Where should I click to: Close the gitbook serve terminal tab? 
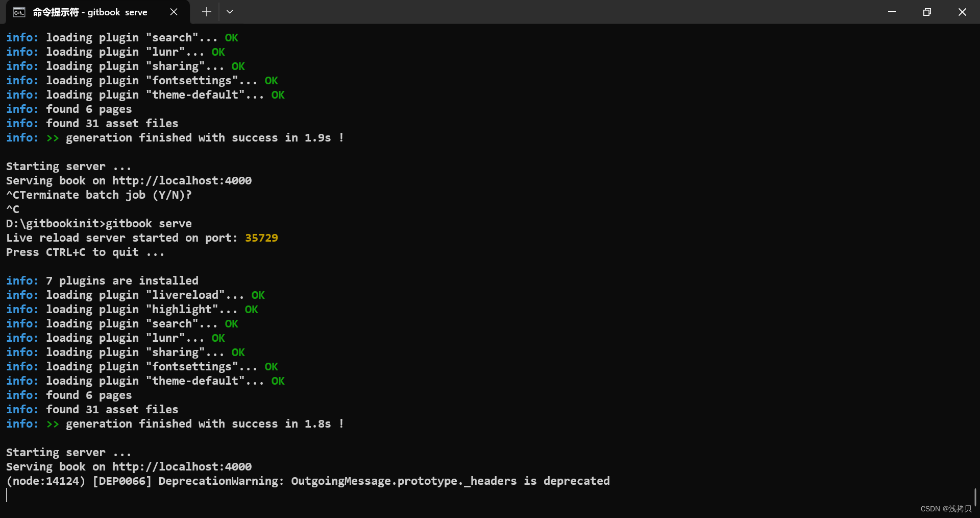click(174, 12)
